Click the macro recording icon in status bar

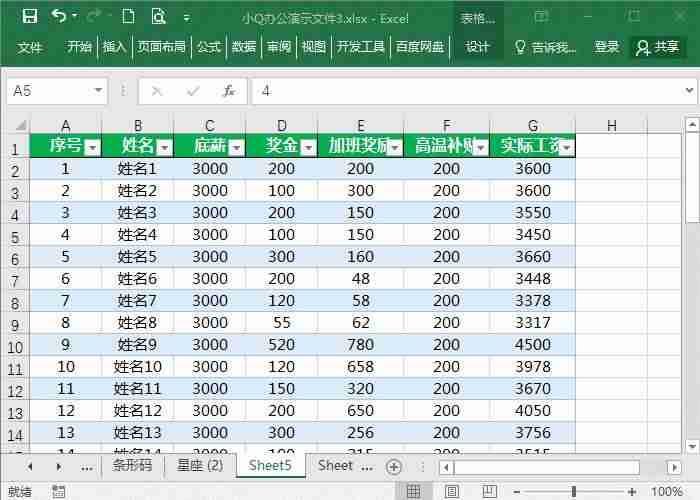tap(58, 491)
